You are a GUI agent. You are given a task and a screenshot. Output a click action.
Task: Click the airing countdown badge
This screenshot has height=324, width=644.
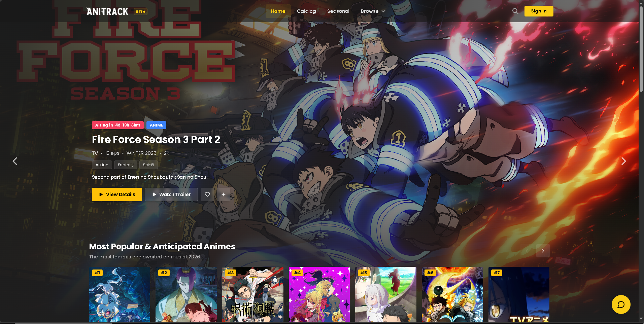click(x=117, y=125)
